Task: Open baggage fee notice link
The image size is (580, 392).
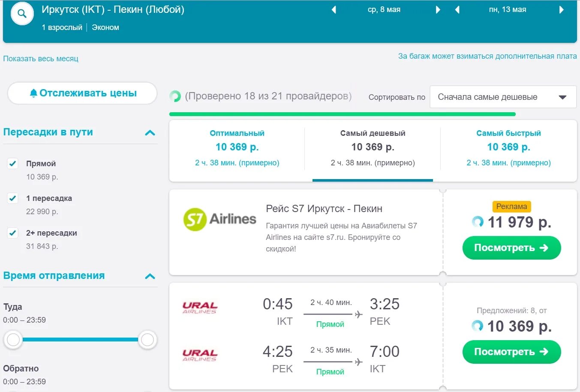Action: point(487,56)
